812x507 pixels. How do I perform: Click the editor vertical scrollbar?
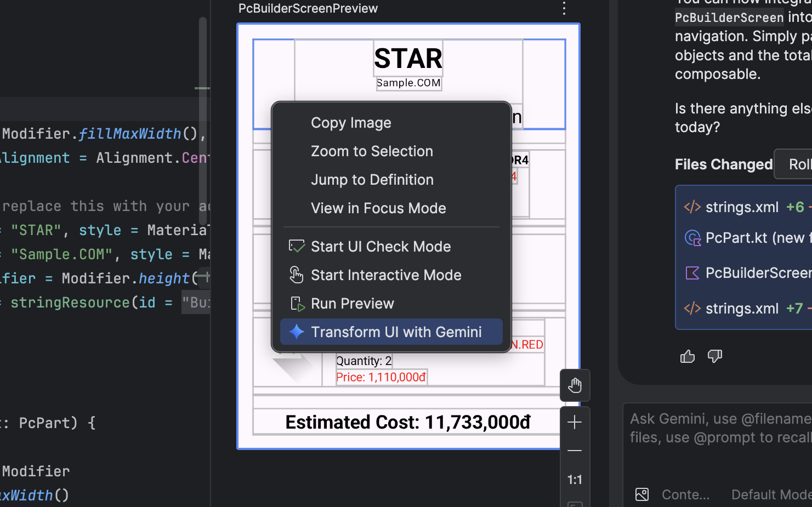point(203,110)
